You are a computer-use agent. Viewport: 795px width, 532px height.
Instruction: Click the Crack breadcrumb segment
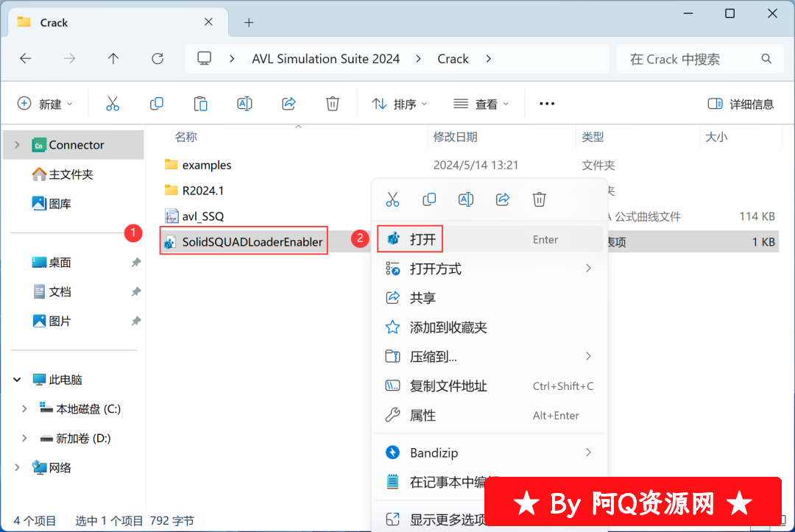click(x=453, y=59)
